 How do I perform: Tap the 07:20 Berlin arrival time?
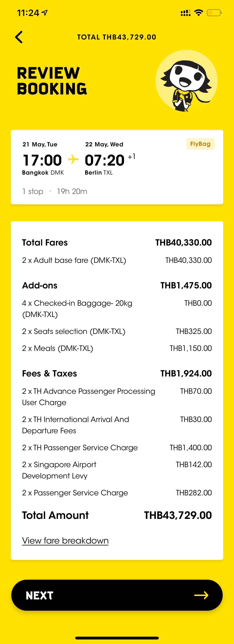click(x=105, y=160)
